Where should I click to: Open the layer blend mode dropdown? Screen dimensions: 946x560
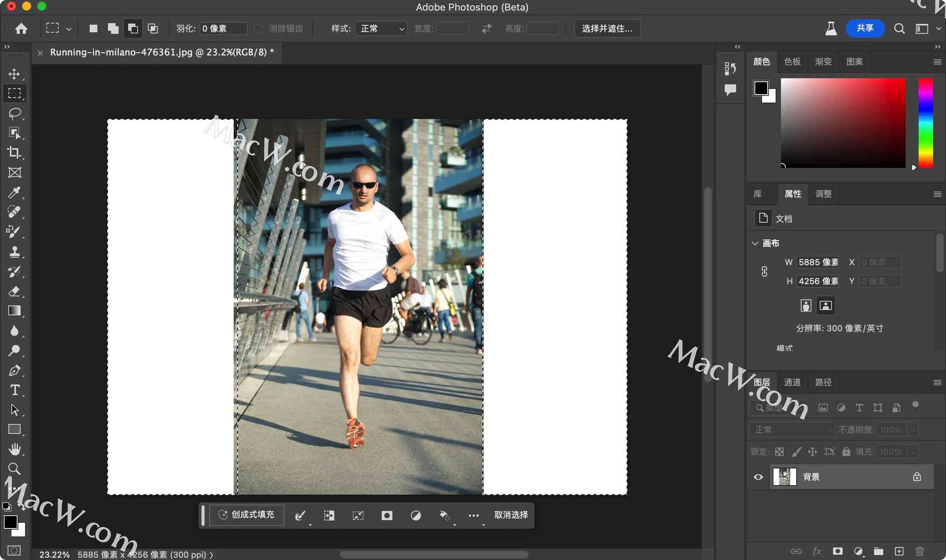tap(792, 430)
